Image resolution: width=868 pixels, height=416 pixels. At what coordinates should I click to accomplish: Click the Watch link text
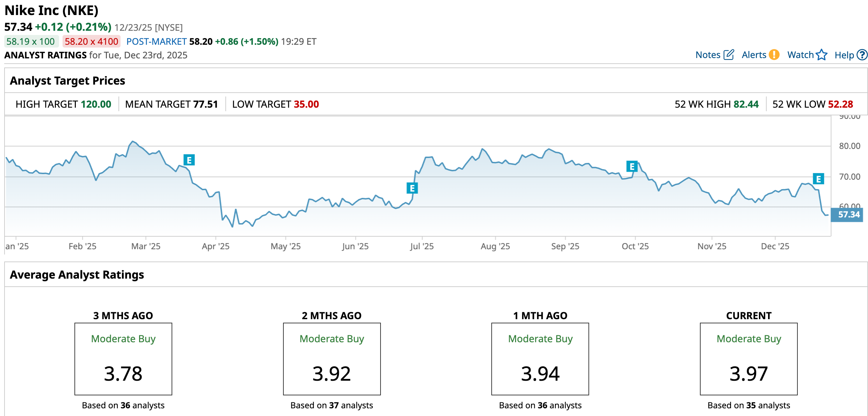pos(801,55)
